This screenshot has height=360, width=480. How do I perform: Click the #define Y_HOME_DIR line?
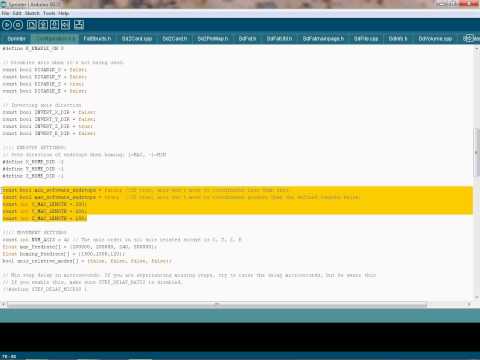33,169
